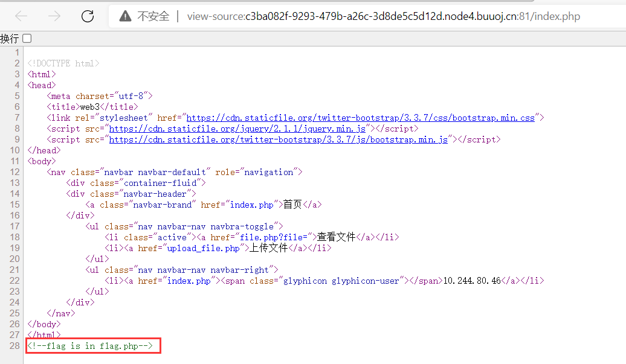Click the opening <head> tag line

pos(42,85)
